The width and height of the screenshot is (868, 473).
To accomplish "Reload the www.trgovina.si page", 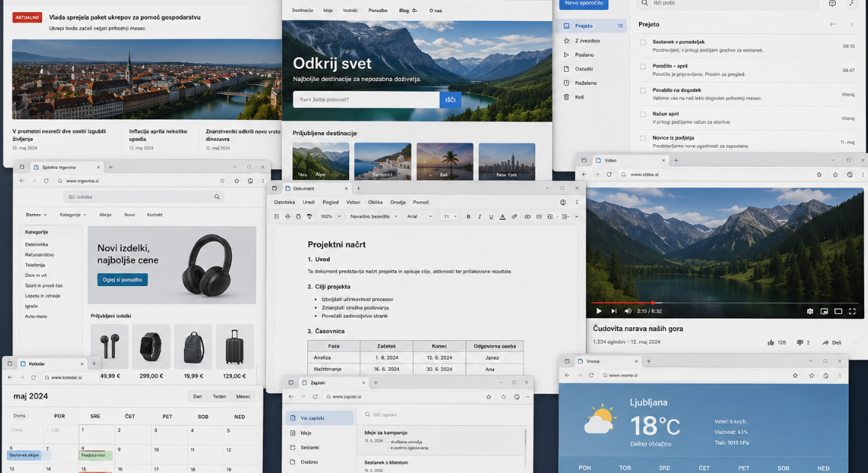I will (46, 181).
